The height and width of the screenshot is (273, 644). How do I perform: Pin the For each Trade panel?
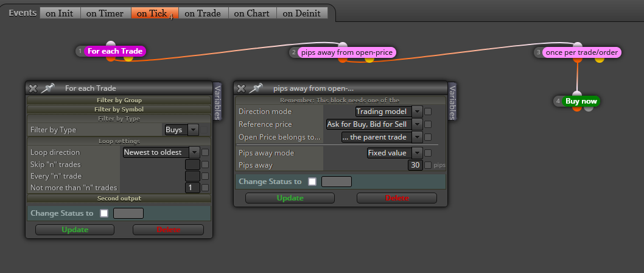[x=47, y=88]
